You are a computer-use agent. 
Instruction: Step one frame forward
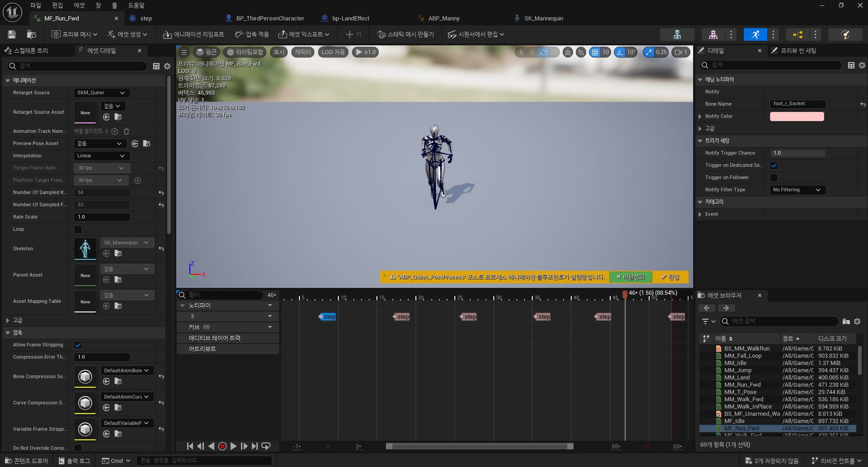pos(244,446)
